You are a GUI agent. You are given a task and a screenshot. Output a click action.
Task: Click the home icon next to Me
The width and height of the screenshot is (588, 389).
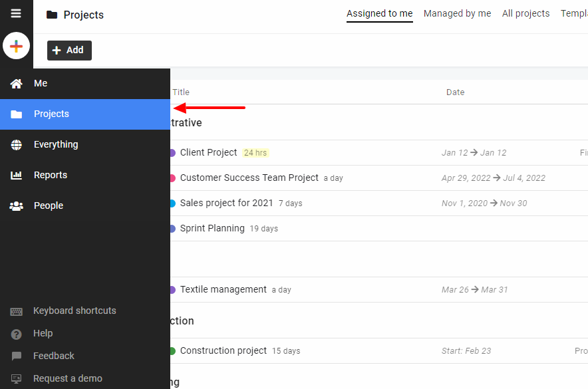pyautogui.click(x=16, y=84)
